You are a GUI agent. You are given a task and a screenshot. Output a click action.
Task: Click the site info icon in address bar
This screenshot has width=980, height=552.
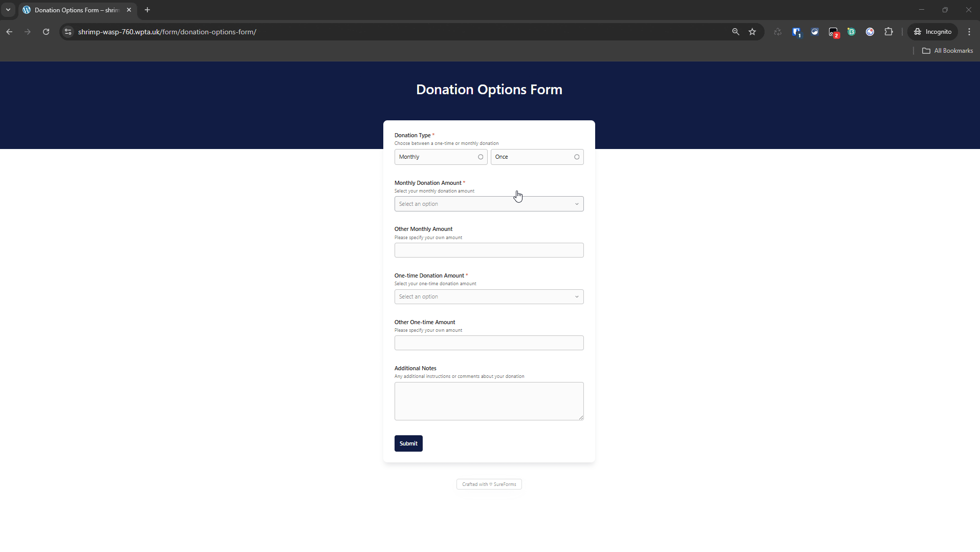pyautogui.click(x=68, y=32)
